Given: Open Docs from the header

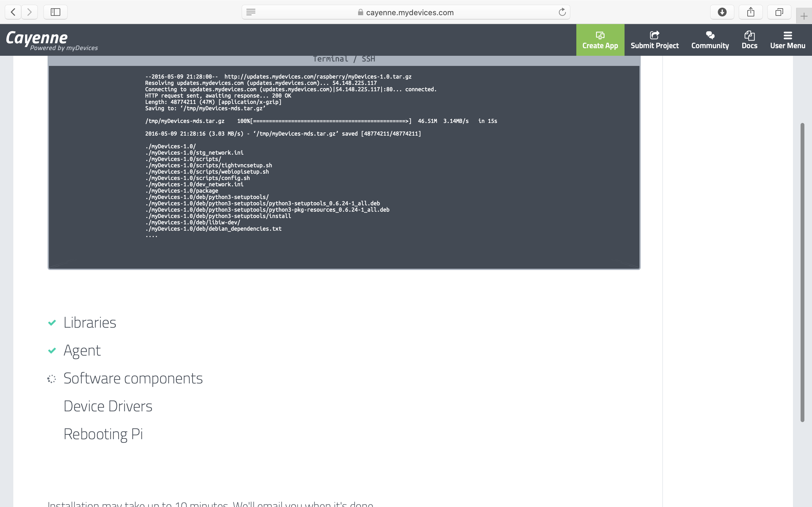Looking at the screenshot, I should (749, 40).
